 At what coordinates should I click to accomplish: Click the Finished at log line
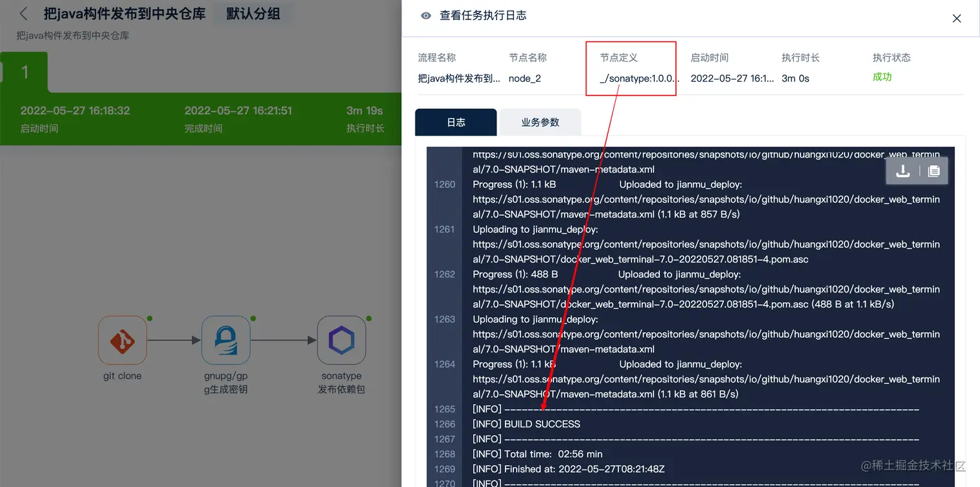(570, 469)
